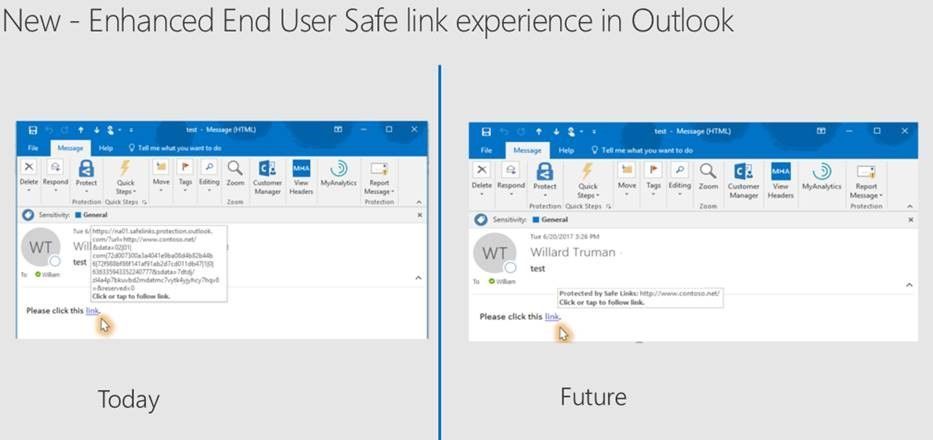Image resolution: width=933 pixels, height=440 pixels.
Task: Open Customer Manager in the Future window
Action: coord(744,181)
